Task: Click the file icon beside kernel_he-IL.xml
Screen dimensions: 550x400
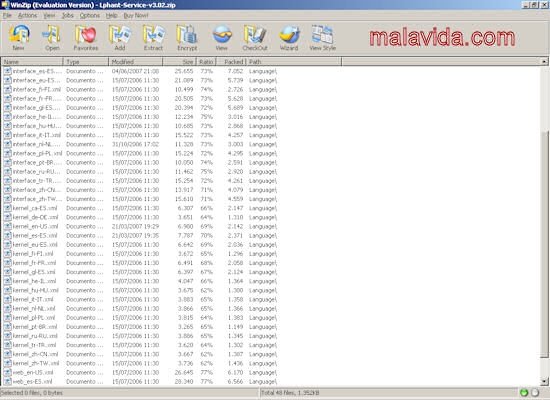Action: point(7,281)
